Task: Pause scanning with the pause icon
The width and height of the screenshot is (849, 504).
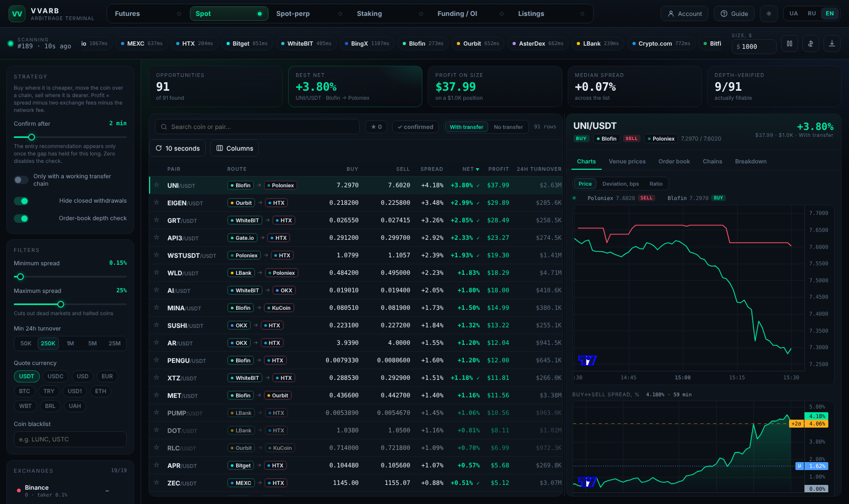Action: pyautogui.click(x=790, y=44)
